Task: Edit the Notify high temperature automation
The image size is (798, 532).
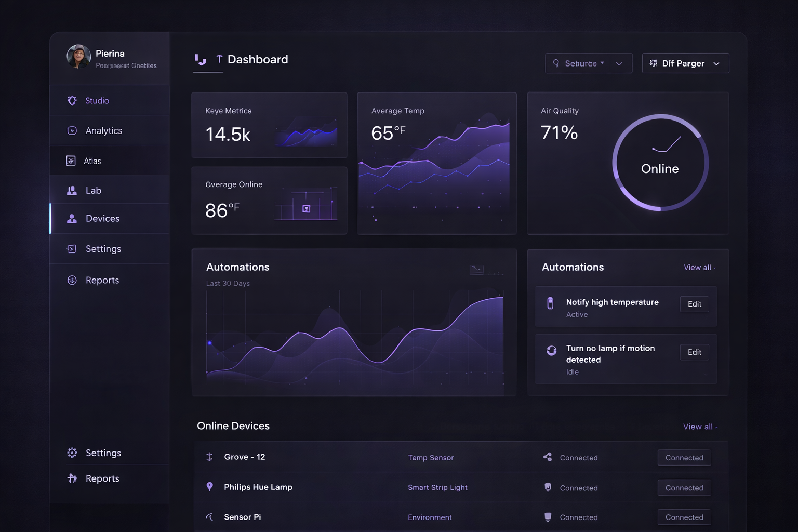Action: 694,304
